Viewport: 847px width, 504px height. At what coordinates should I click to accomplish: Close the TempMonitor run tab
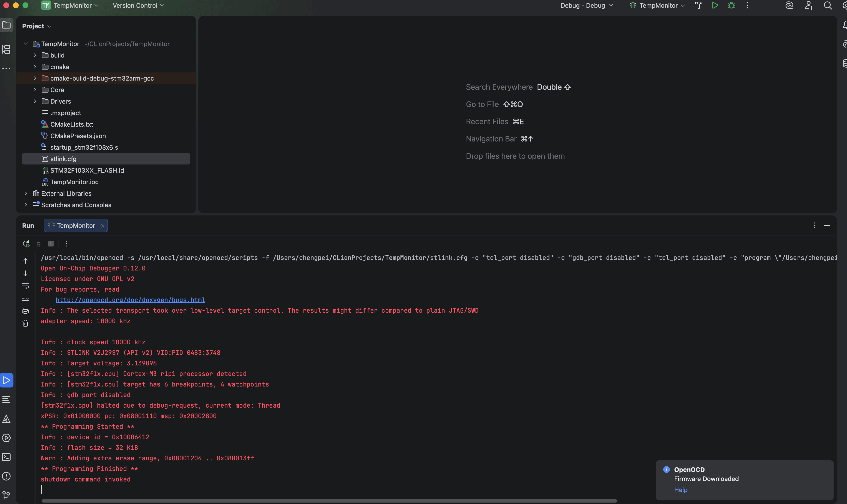[102, 226]
